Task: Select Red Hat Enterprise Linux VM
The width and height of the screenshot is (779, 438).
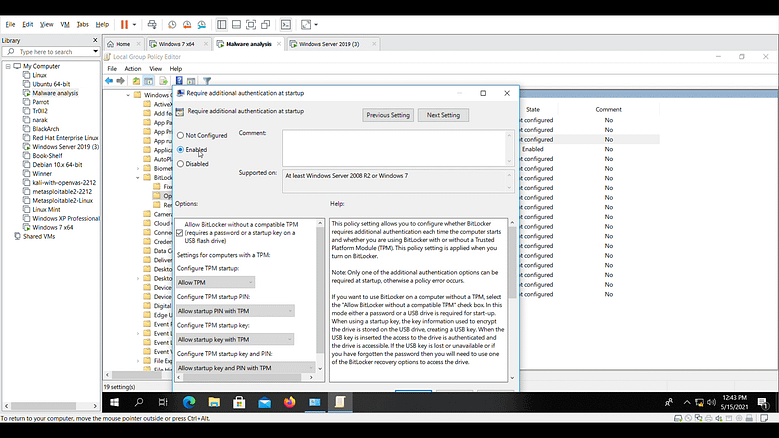Action: pos(65,138)
